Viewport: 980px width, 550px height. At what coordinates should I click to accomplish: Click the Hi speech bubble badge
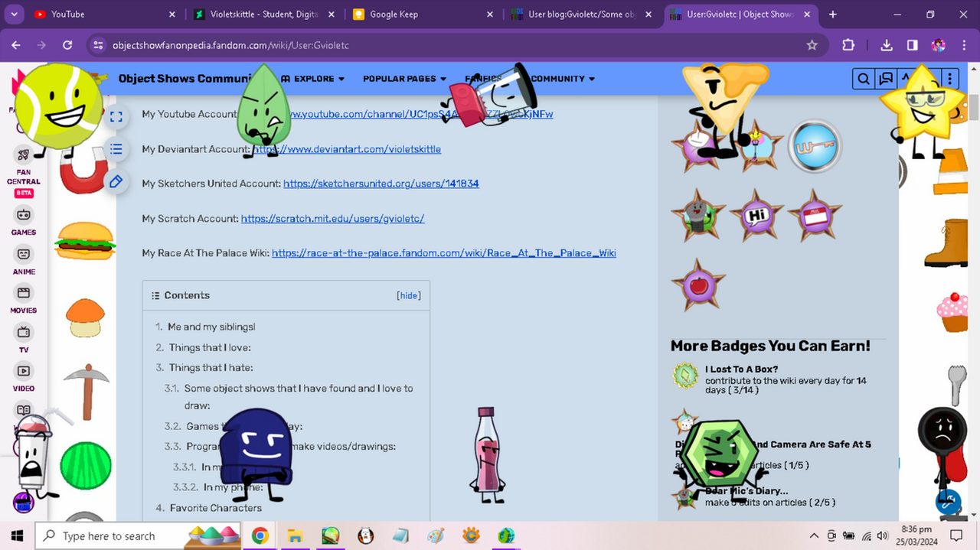757,215
